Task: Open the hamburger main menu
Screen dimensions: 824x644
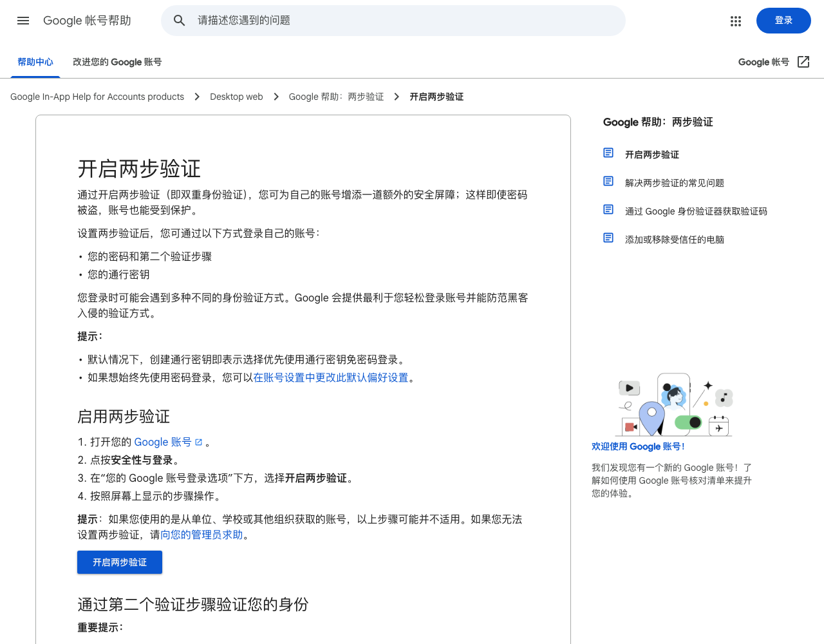Action: (x=23, y=21)
